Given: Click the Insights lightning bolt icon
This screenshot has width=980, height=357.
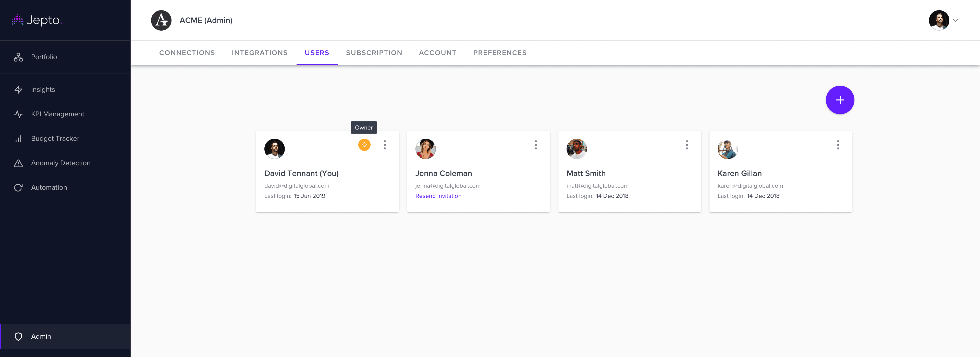Looking at the screenshot, I should click(x=18, y=90).
